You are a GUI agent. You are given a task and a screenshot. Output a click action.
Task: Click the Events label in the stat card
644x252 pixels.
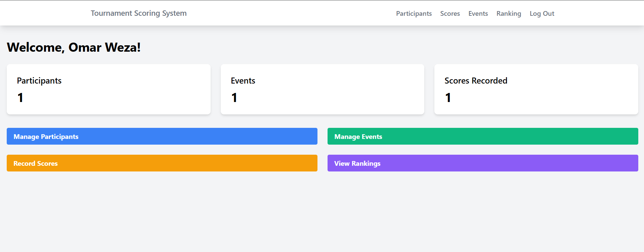click(x=243, y=81)
